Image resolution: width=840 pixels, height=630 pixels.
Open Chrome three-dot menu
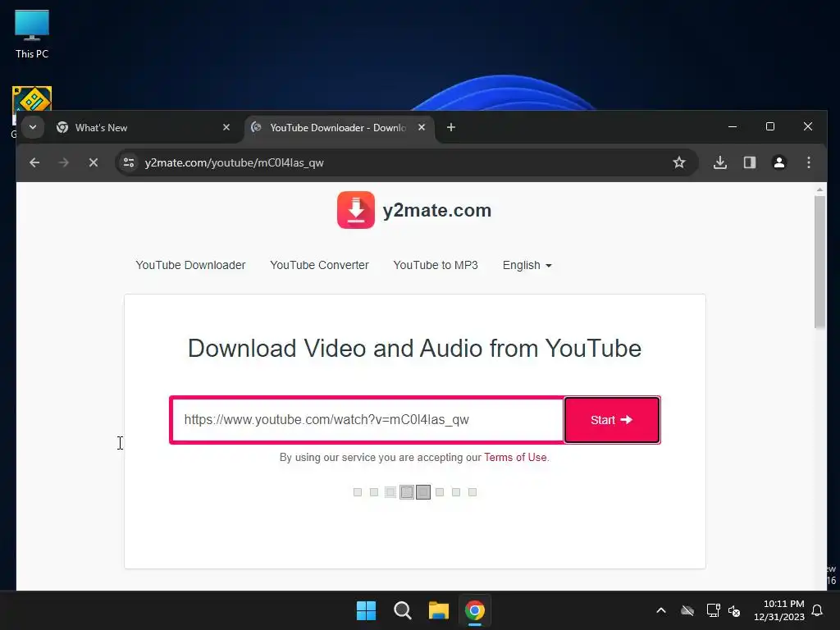tap(808, 162)
